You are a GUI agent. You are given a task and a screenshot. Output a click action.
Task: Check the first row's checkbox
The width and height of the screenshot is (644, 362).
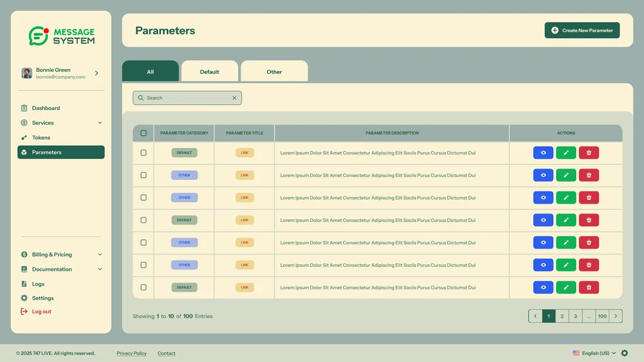coord(143,153)
